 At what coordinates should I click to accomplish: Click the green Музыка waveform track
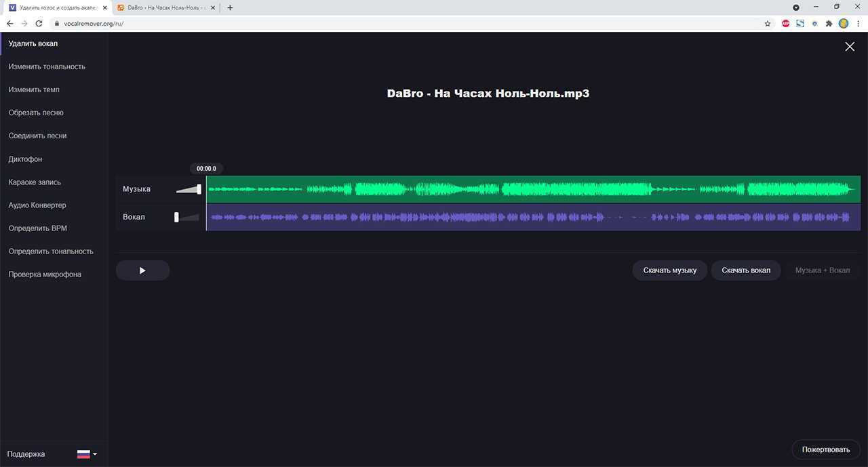(x=533, y=189)
